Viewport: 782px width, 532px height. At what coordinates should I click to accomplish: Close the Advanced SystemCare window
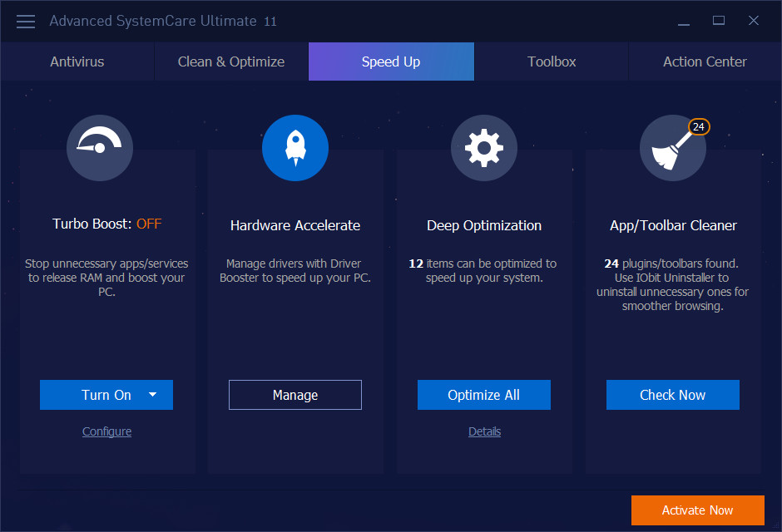[754, 21]
